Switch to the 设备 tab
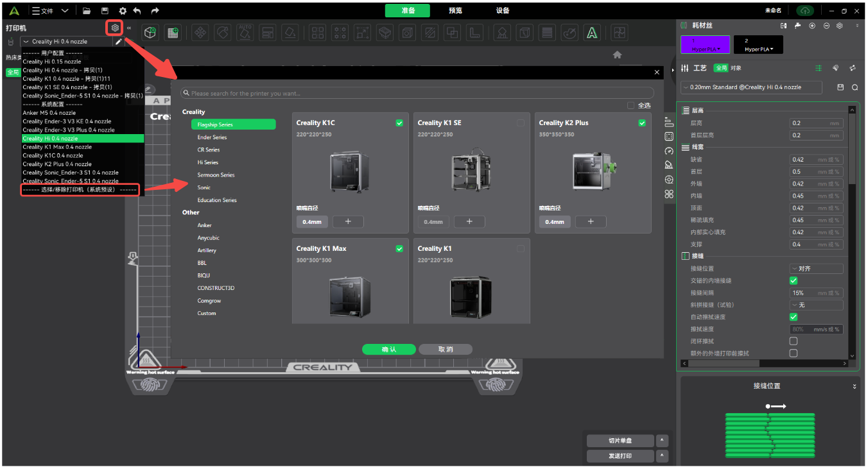Image resolution: width=868 pixels, height=469 pixels. (x=503, y=11)
